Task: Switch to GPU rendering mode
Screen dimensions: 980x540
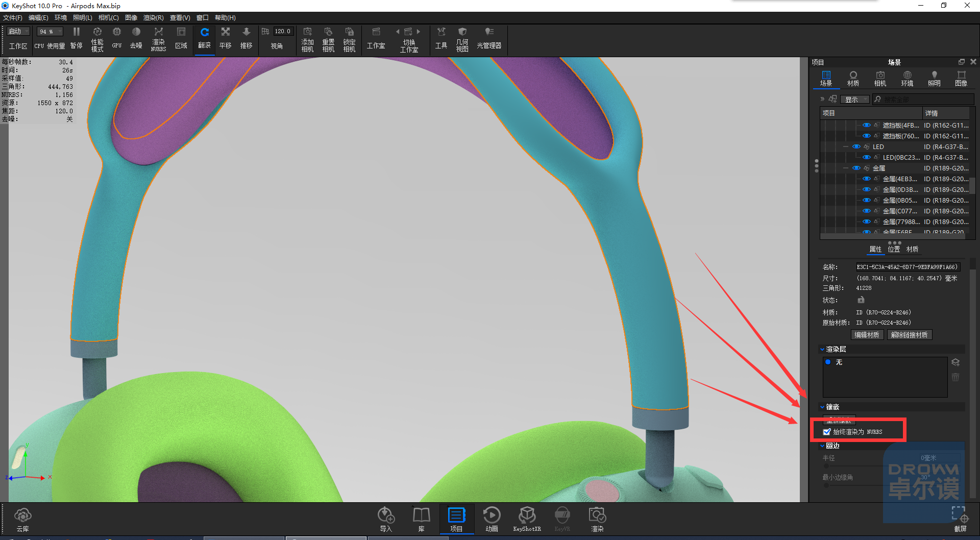Action: [x=117, y=38]
